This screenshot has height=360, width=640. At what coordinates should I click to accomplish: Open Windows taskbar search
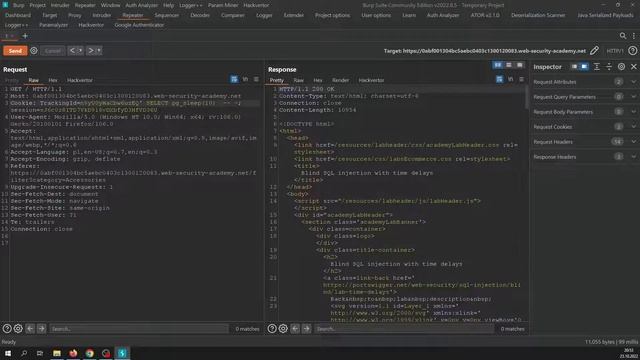(24, 353)
